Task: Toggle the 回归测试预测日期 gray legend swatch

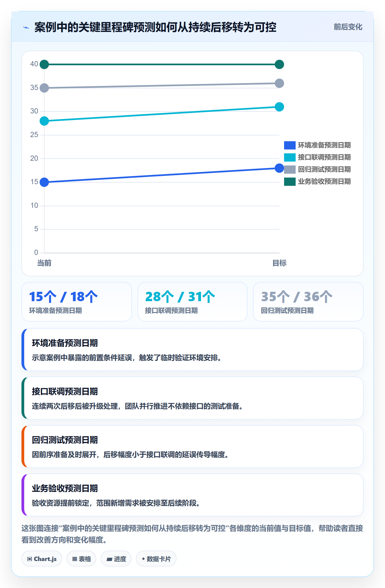Action: tap(290, 169)
